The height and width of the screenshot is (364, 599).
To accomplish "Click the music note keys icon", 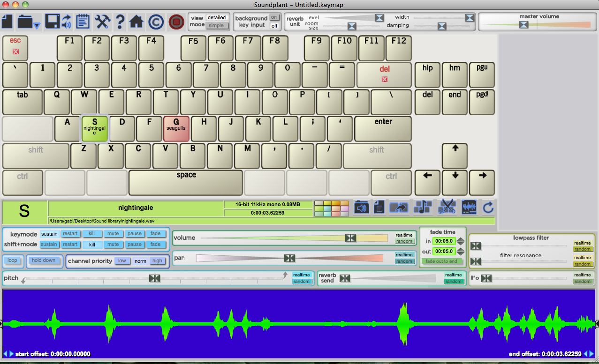I will pos(423,207).
